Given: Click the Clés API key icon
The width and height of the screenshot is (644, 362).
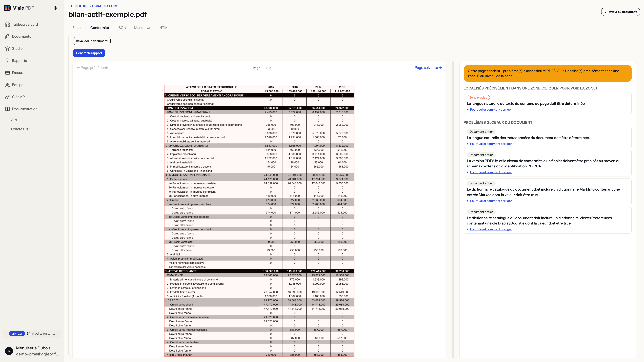Looking at the screenshot, I should (x=8, y=97).
